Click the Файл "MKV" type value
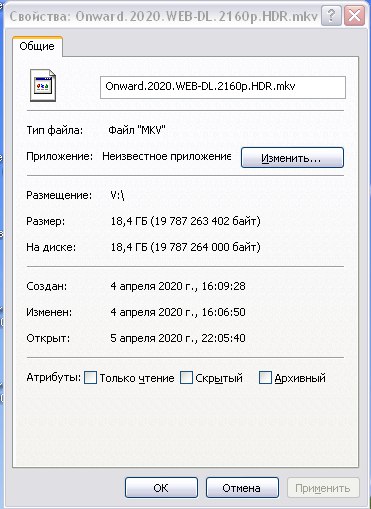Image resolution: width=371 pixels, height=509 pixels. [137, 130]
